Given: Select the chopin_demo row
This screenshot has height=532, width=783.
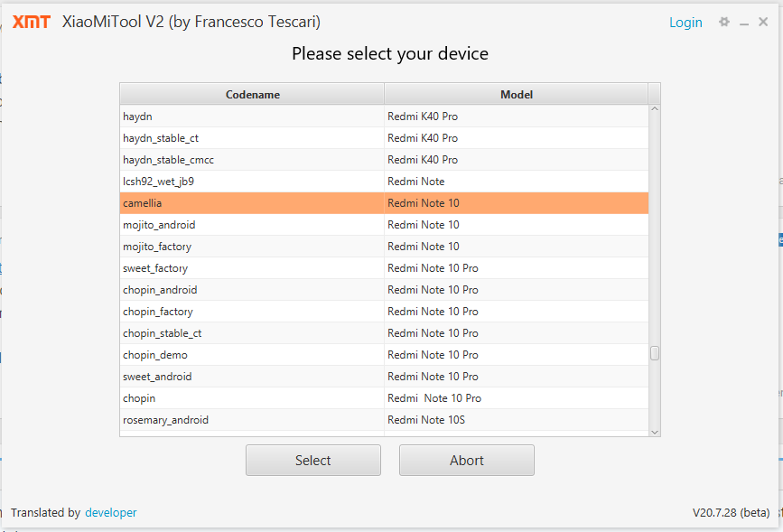Looking at the screenshot, I should pyautogui.click(x=384, y=355).
